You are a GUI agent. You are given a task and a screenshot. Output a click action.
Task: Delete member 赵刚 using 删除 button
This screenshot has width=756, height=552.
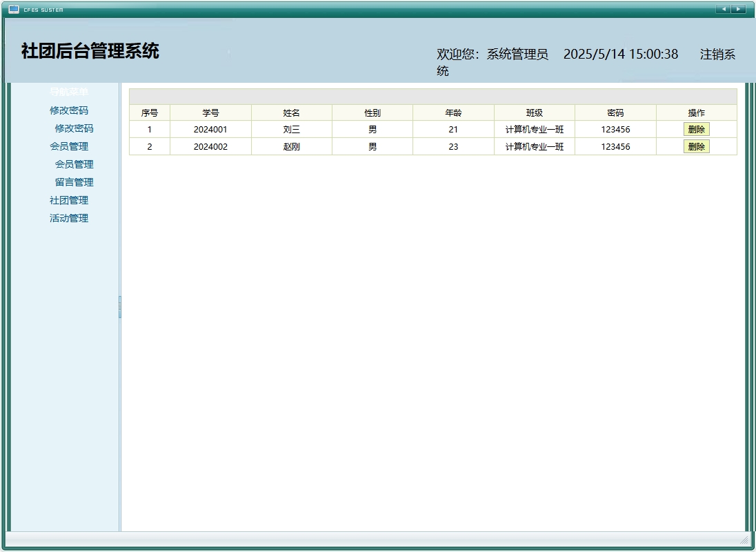697,146
